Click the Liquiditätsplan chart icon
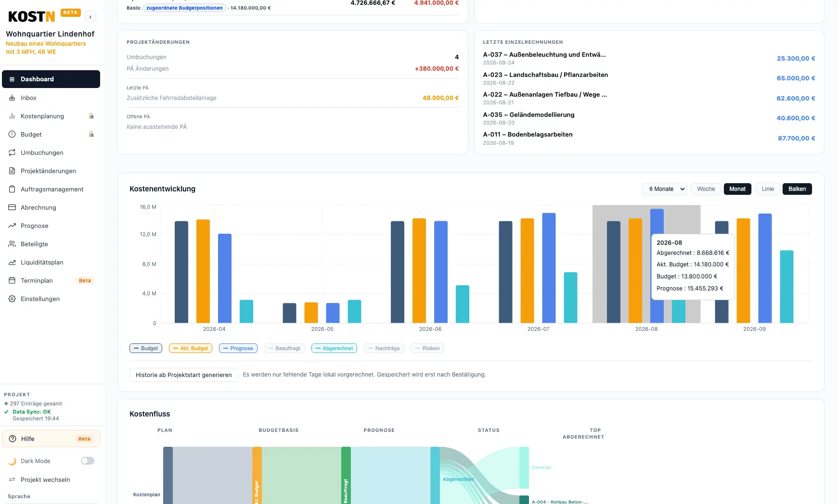The image size is (838, 504). (x=12, y=262)
